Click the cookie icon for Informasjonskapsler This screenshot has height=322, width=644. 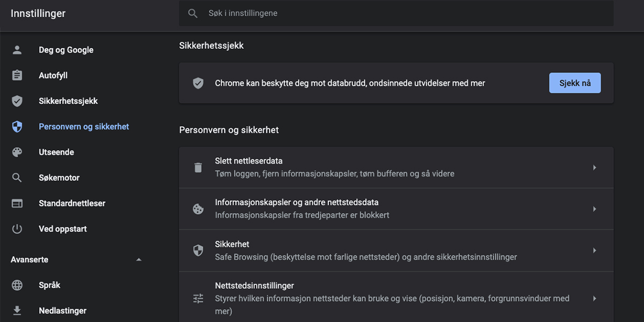pos(198,209)
